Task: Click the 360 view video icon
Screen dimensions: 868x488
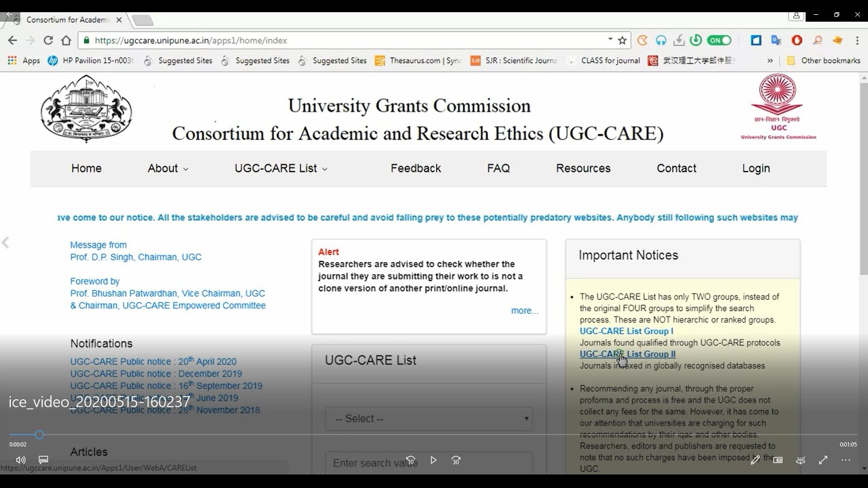Action: coord(800,460)
